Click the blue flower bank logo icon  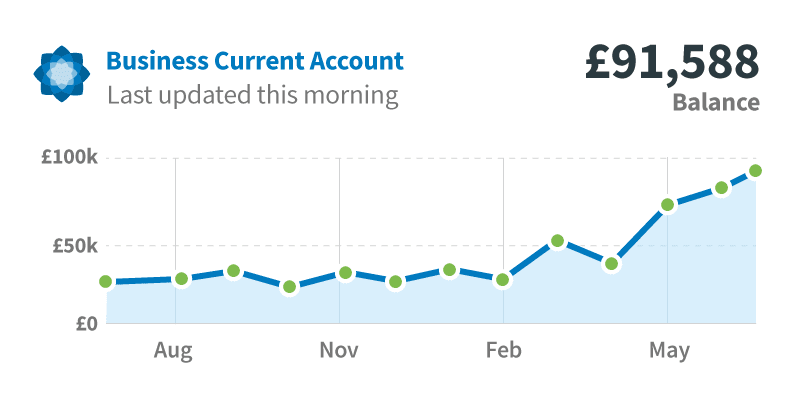click(62, 73)
